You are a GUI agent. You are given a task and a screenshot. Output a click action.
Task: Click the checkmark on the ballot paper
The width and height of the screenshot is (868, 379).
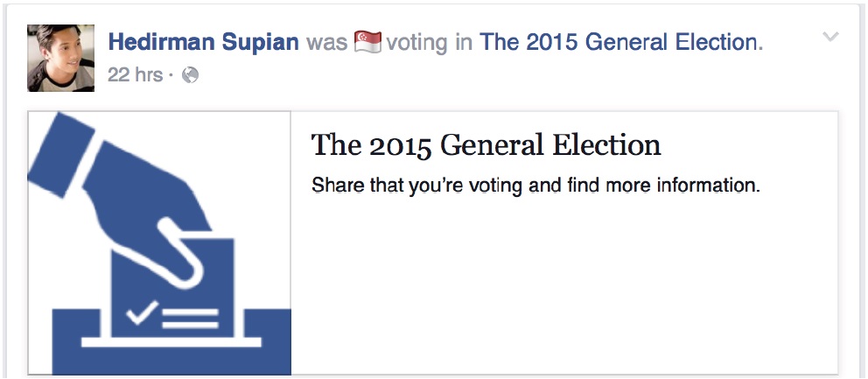[141, 312]
